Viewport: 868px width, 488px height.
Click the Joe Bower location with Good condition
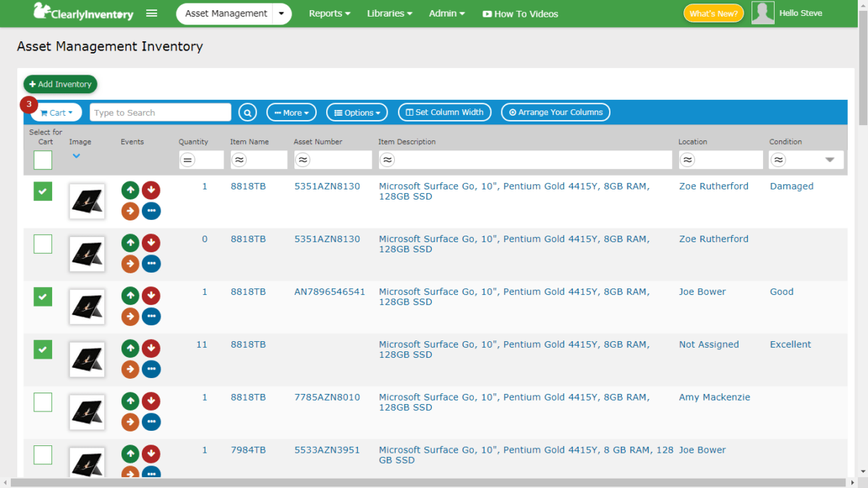[702, 291]
